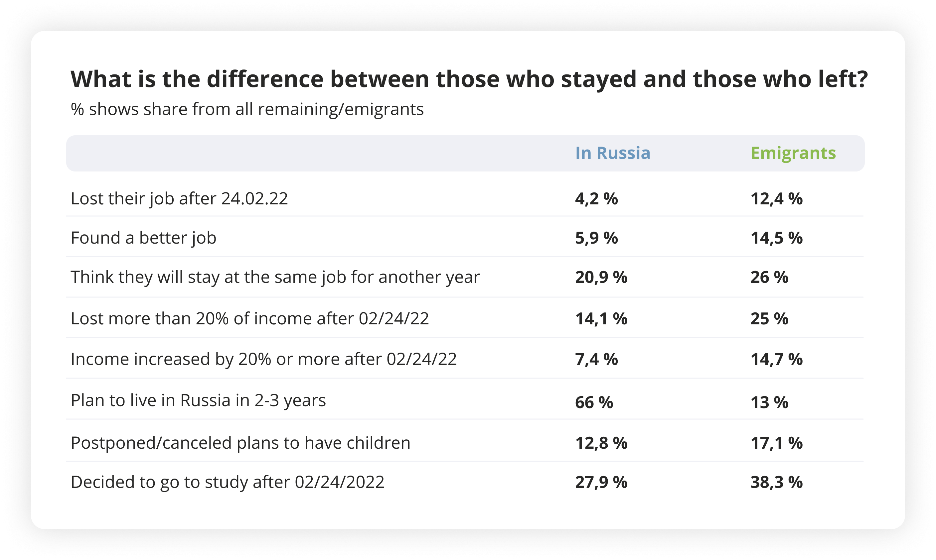Click the 4,2 % value in the In Russia column
This screenshot has width=936, height=560.
[596, 199]
